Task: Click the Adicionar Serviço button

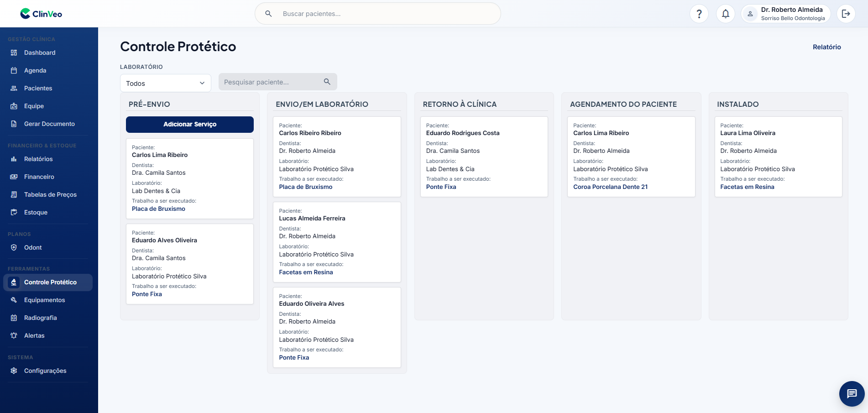Action: click(x=190, y=124)
